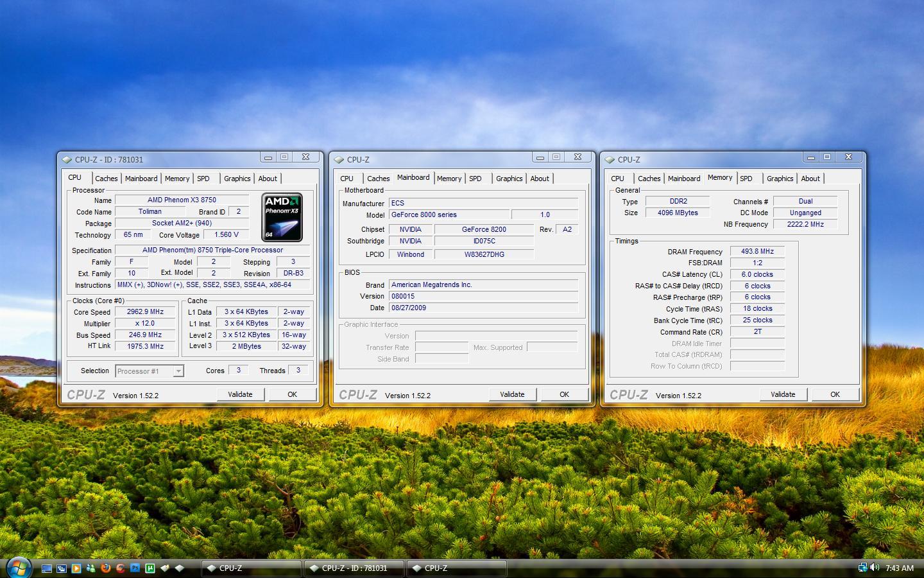Click BIOS date '08/27/2009'
924x578 pixels.
(x=484, y=308)
